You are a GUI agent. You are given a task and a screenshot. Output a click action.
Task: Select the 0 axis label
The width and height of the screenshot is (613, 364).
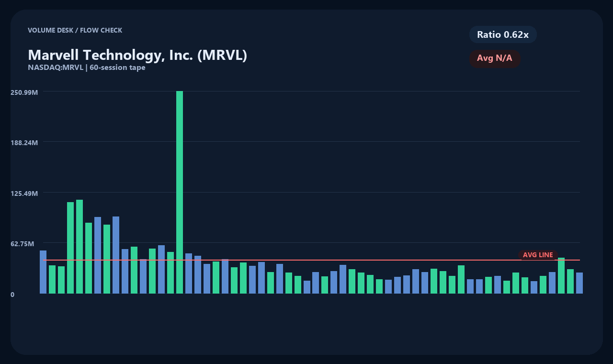click(12, 295)
